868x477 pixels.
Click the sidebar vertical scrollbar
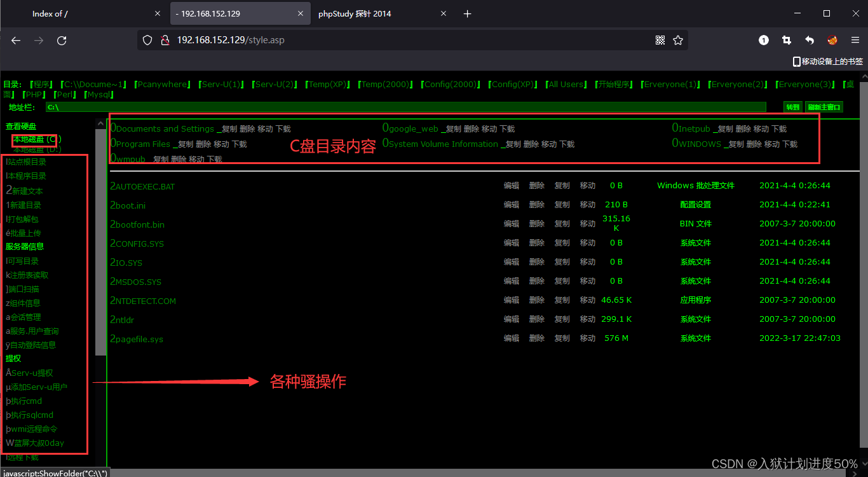tap(100, 242)
